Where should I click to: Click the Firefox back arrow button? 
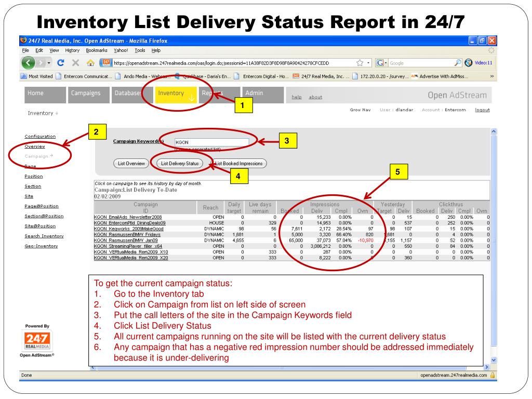click(29, 63)
